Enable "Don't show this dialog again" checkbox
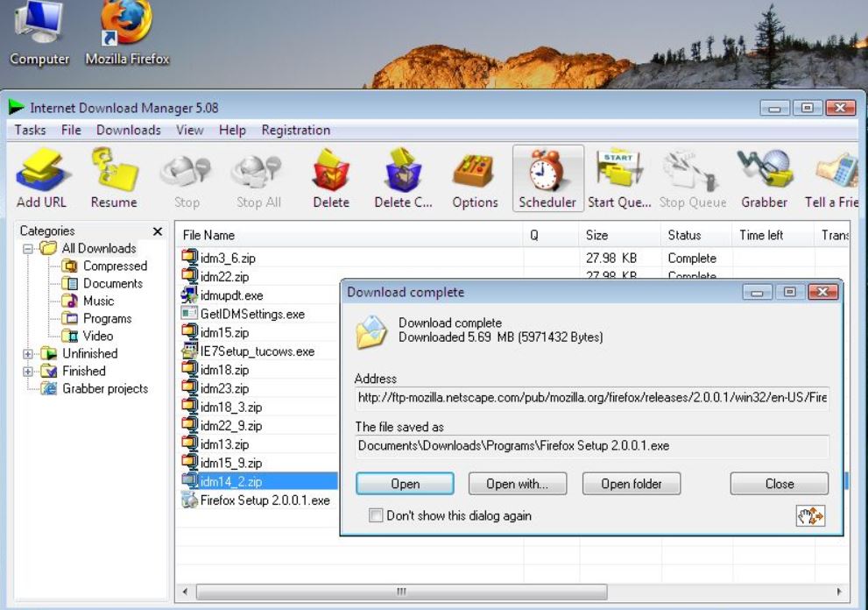The width and height of the screenshot is (868, 610). [x=376, y=515]
